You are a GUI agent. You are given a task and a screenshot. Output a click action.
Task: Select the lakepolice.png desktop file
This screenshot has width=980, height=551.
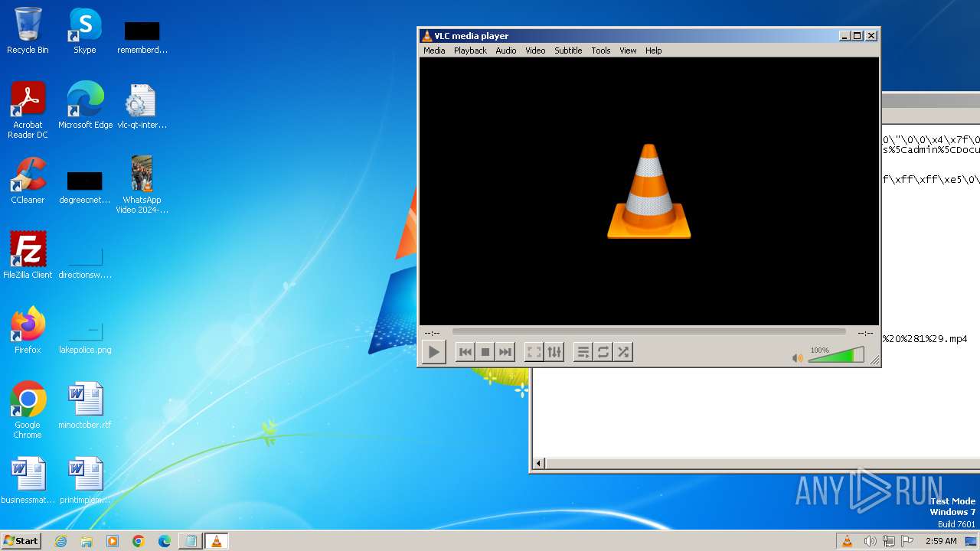85,337
